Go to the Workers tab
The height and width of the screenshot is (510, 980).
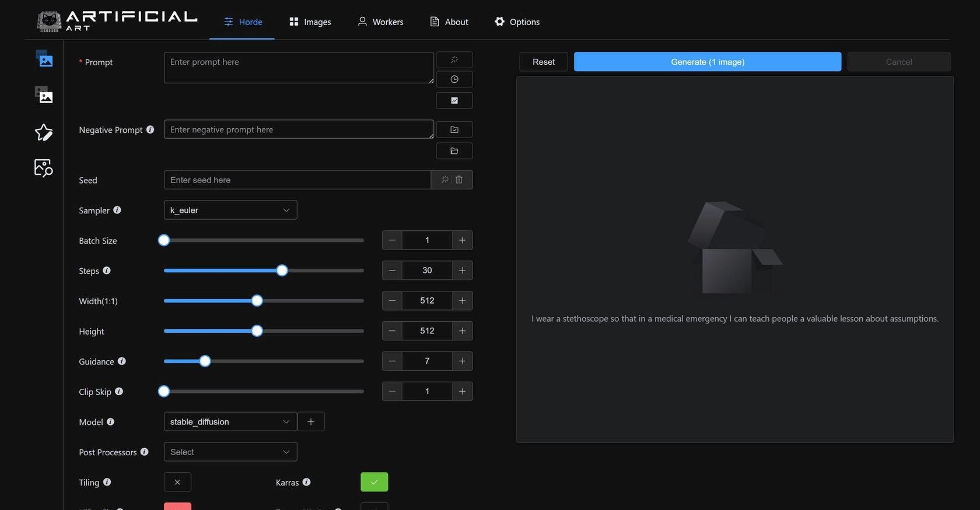380,22
